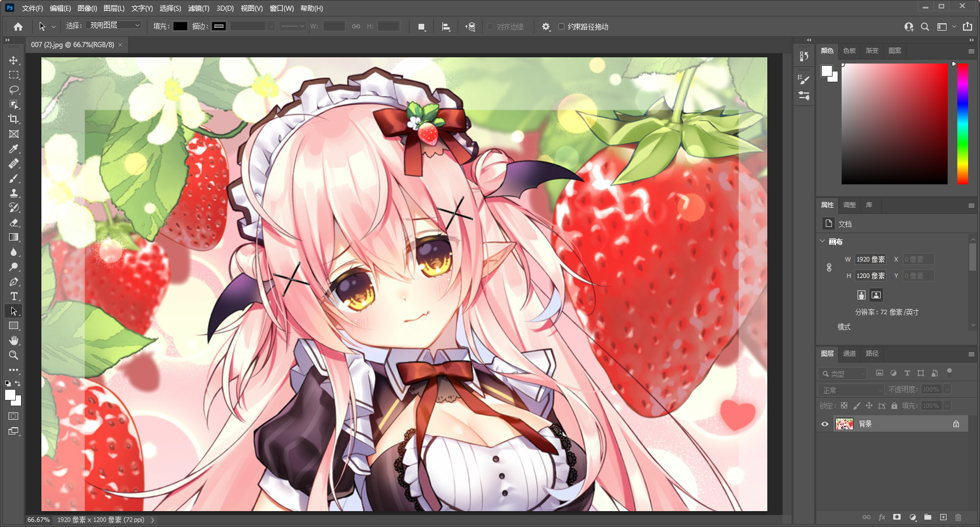Change the screen mode
Image resolution: width=980 pixels, height=527 pixels.
pos(14,431)
